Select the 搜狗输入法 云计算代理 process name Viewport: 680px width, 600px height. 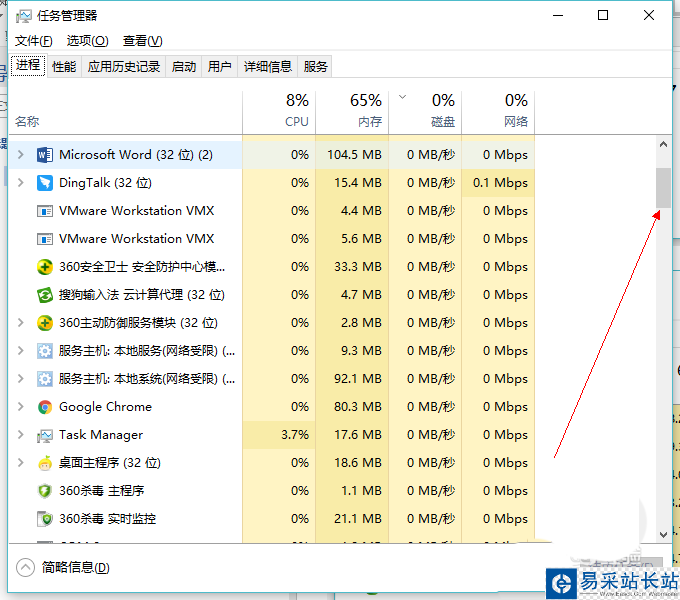(142, 295)
